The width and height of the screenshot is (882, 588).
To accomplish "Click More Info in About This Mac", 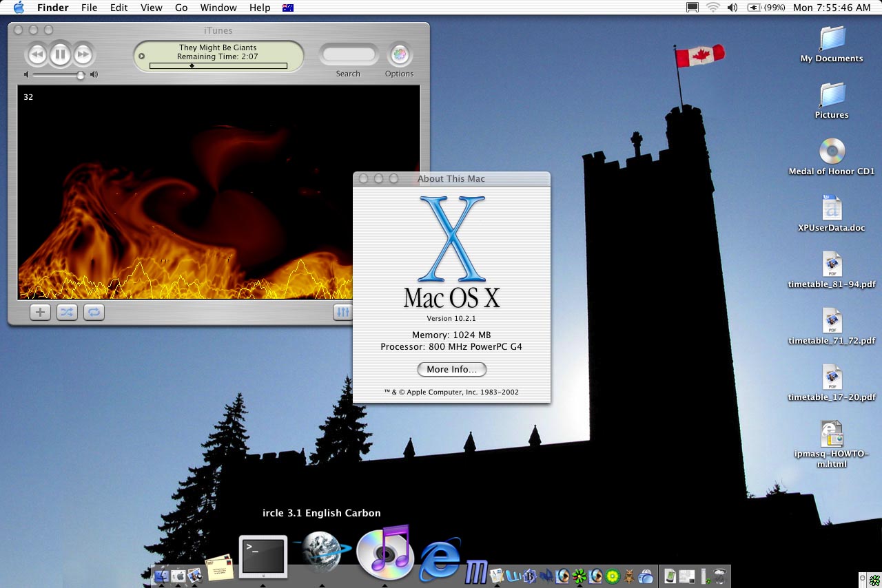I will (452, 369).
